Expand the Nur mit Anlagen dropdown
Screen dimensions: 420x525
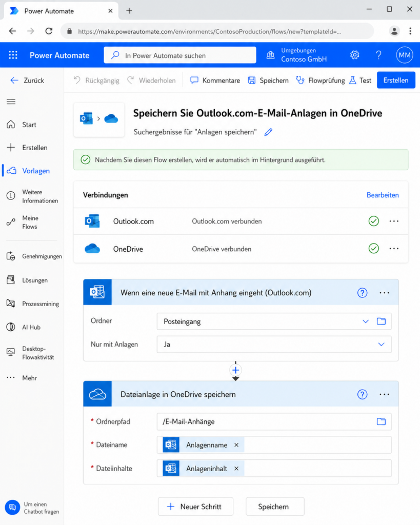tap(381, 344)
